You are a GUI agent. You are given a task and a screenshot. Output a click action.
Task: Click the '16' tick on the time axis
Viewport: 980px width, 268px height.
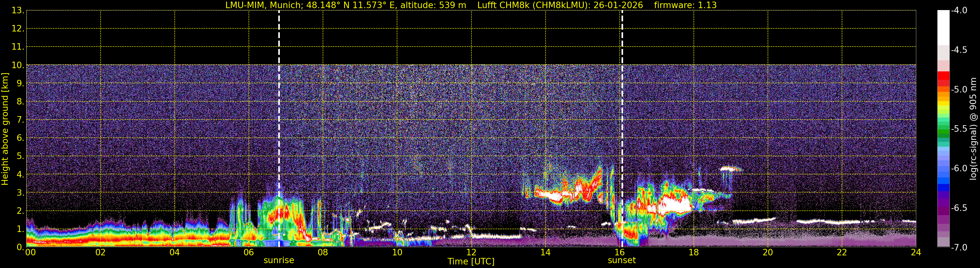coord(620,252)
